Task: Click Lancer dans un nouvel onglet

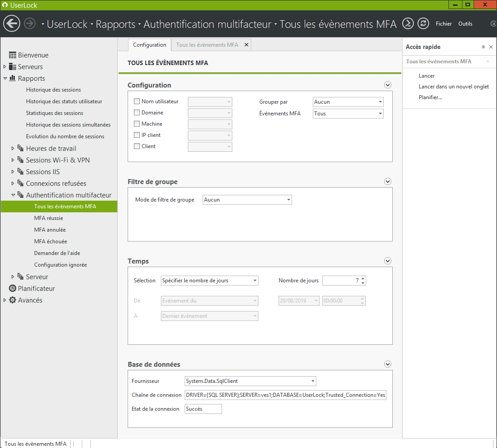Action: pos(453,87)
